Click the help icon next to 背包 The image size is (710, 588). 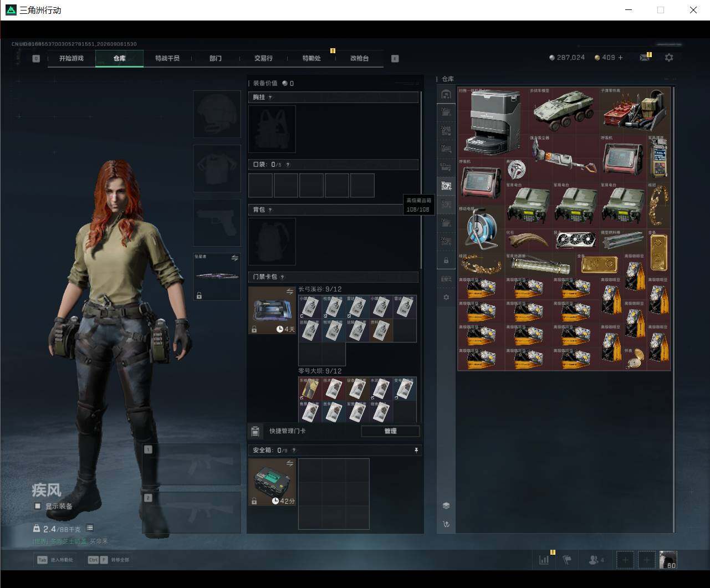point(270,210)
